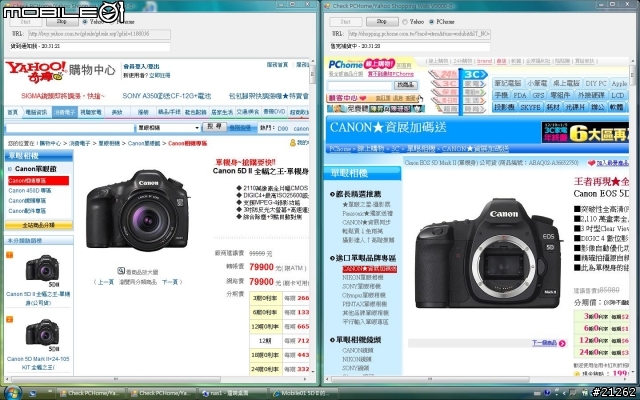
Task: Click the yellow member icon on Yahoo breadcrumb row
Action: tap(293, 143)
